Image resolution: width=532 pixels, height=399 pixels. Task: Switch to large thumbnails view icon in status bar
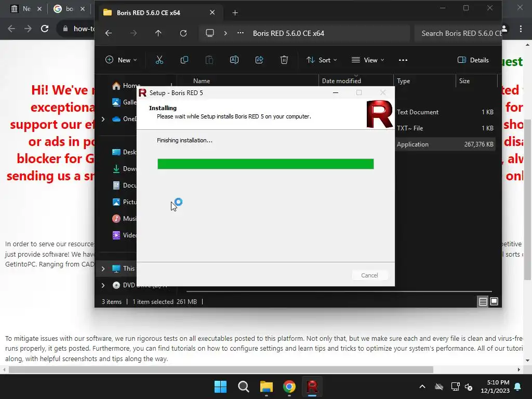tap(494, 301)
